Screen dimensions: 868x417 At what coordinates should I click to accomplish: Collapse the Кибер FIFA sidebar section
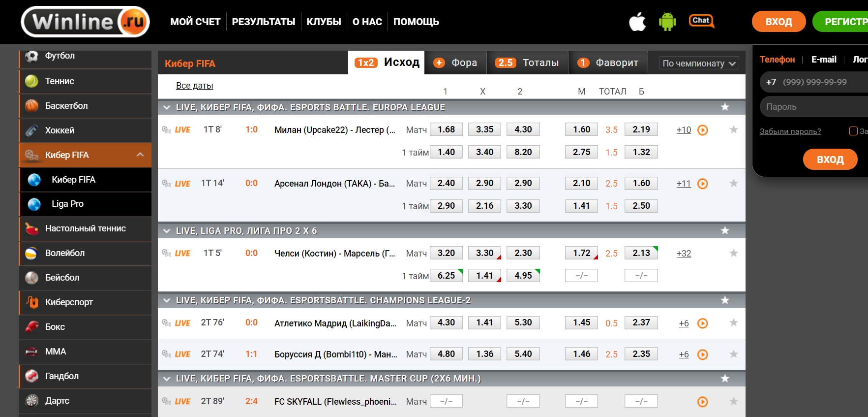coord(140,155)
